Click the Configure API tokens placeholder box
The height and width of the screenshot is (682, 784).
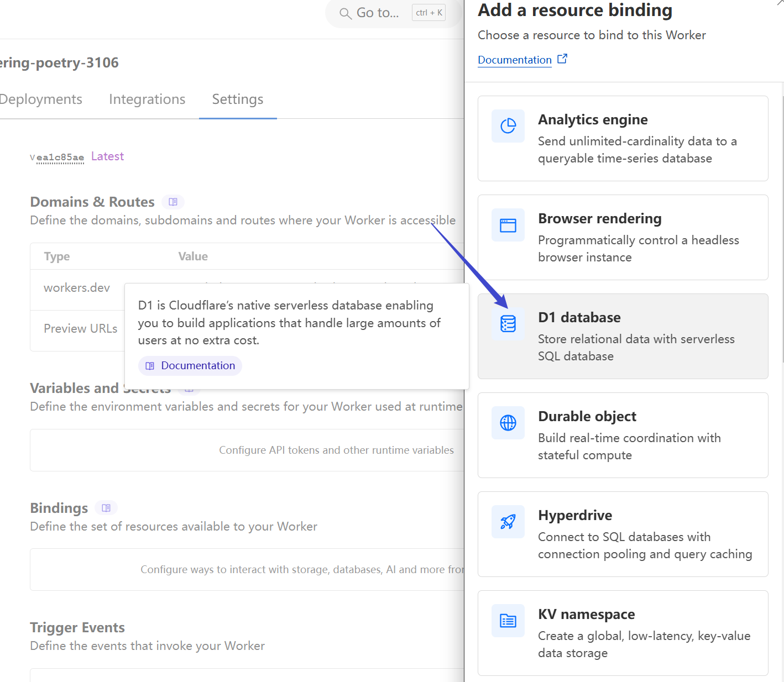click(x=247, y=450)
